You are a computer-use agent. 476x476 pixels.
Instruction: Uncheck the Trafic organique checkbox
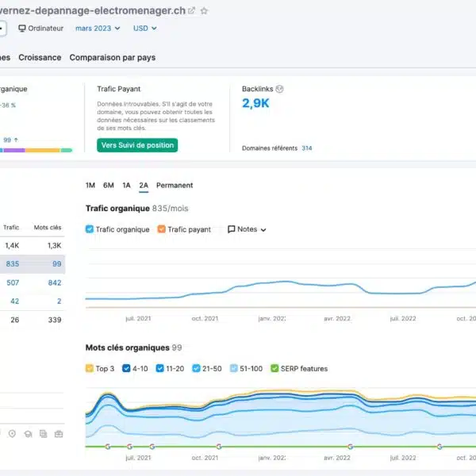[x=90, y=229]
